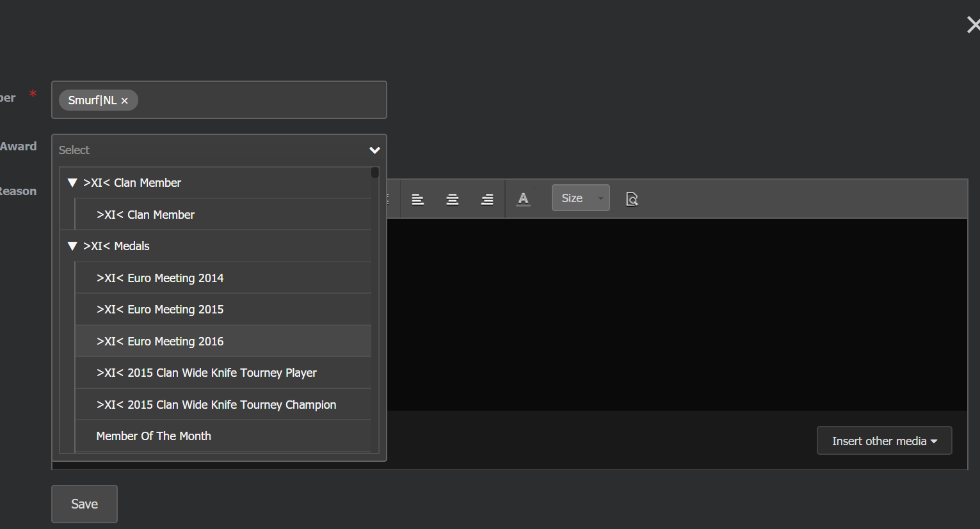Click the center align icon

(x=453, y=199)
